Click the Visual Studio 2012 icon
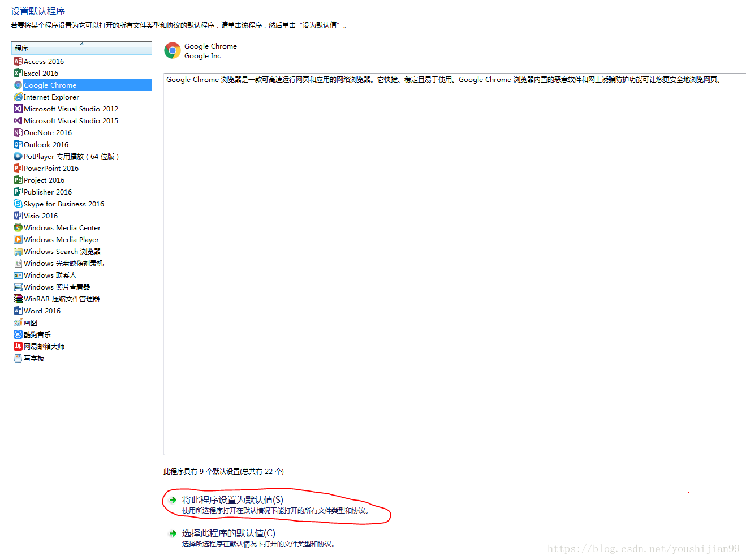This screenshot has width=746, height=560. click(x=18, y=109)
